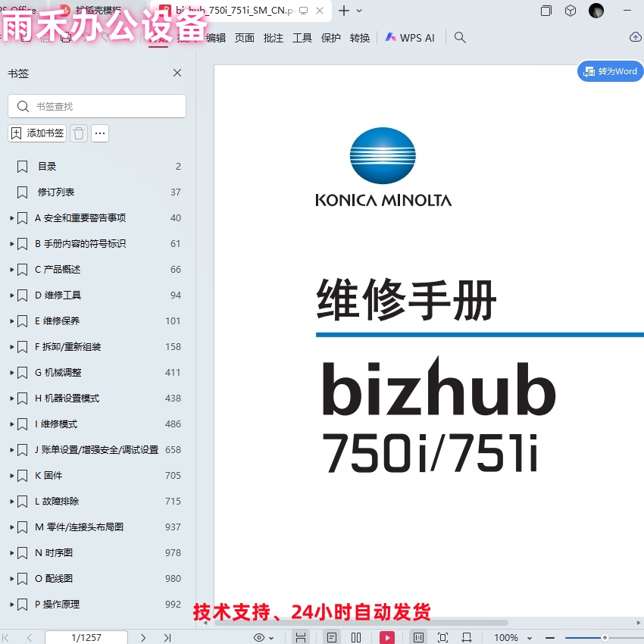Jump to J 账单设置/增强安全/调试设置 bookmark
Image resolution: width=644 pixels, height=644 pixels.
(97, 450)
